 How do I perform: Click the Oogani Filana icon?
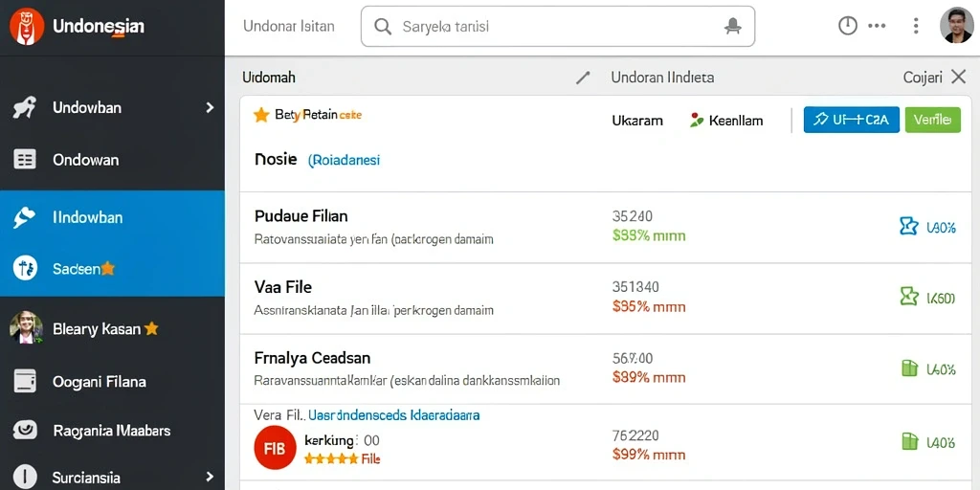[25, 381]
